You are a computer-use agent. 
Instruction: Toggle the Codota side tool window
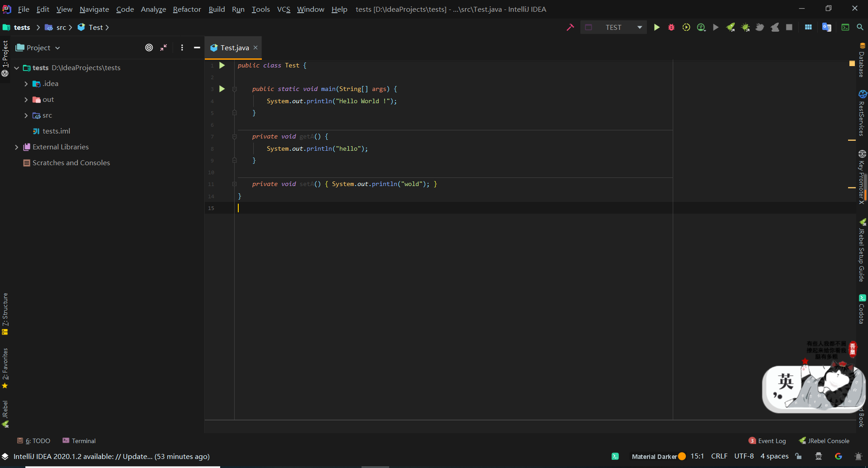tap(862, 309)
